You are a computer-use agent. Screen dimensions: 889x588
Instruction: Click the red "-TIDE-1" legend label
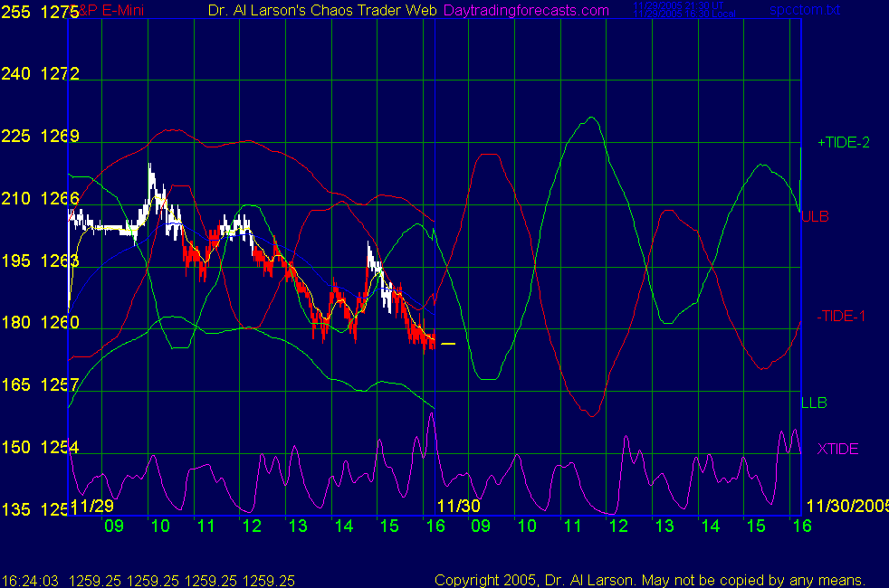coord(841,316)
